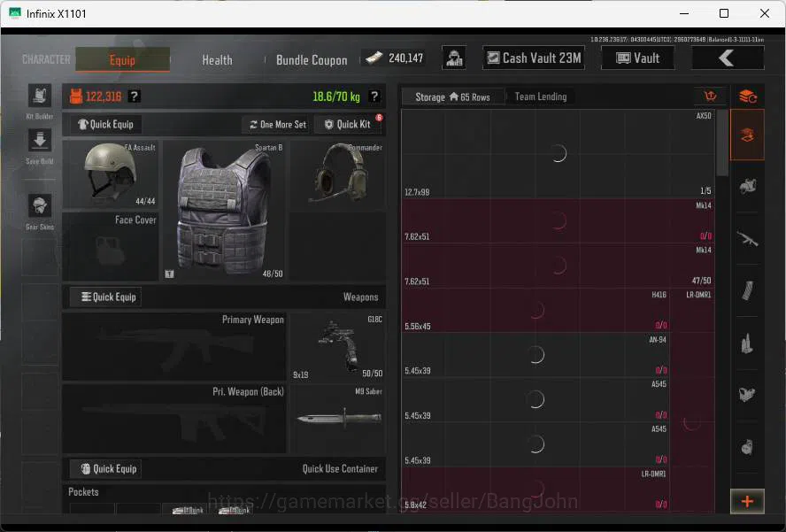786x532 pixels.
Task: Click Quick Equip above the helmet
Action: coord(105,124)
